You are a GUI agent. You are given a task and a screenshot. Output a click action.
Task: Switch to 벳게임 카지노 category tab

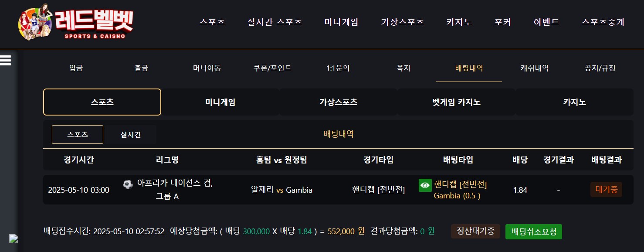click(x=456, y=102)
